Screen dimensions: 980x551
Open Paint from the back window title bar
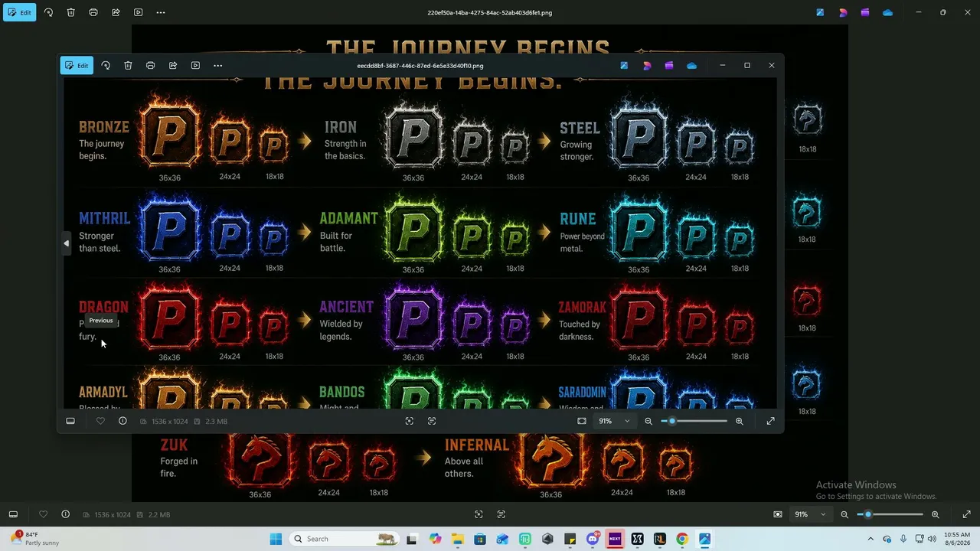pos(820,12)
